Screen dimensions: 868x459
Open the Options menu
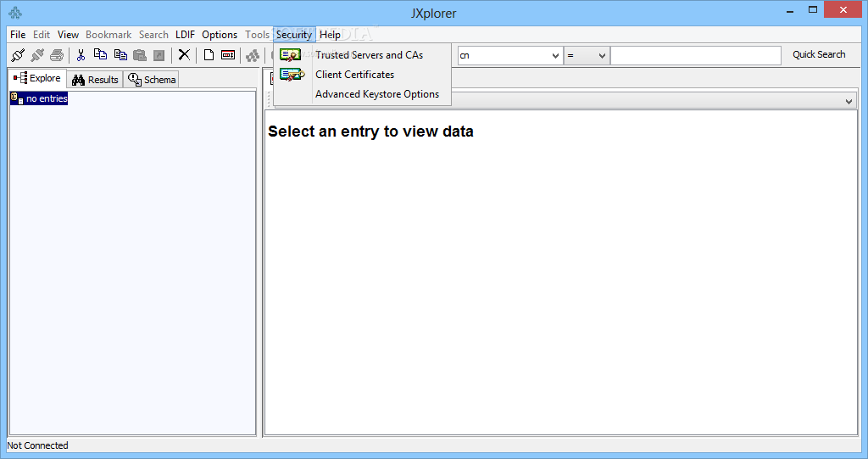click(x=220, y=35)
